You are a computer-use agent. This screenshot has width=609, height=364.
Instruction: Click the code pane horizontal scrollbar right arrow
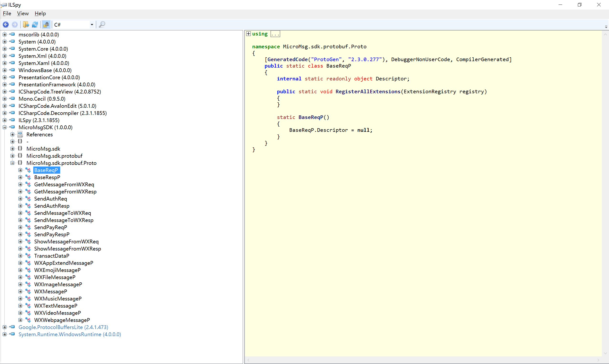click(x=598, y=360)
